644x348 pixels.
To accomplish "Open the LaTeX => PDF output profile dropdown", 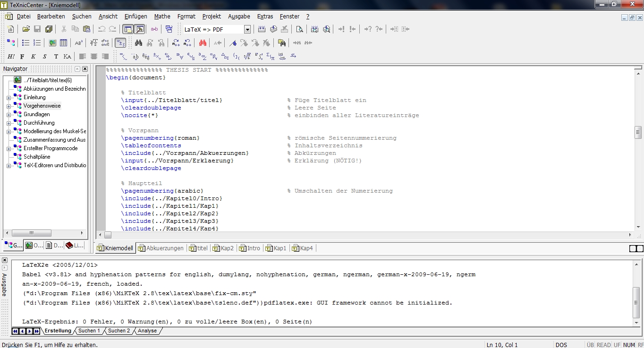I will tap(247, 29).
